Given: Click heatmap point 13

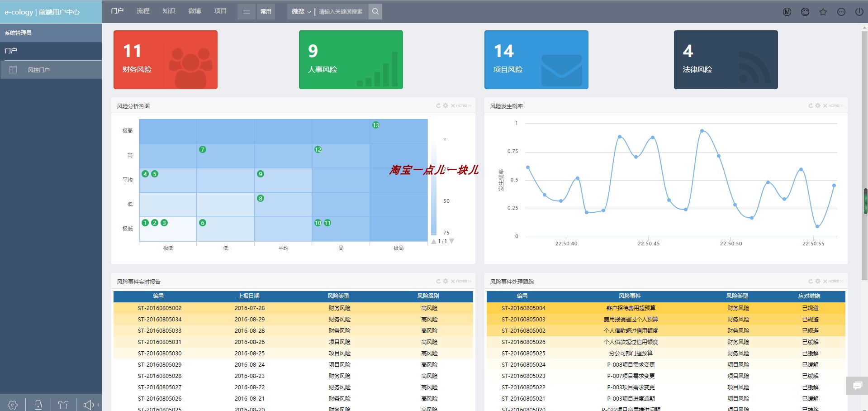Looking at the screenshot, I should point(376,125).
